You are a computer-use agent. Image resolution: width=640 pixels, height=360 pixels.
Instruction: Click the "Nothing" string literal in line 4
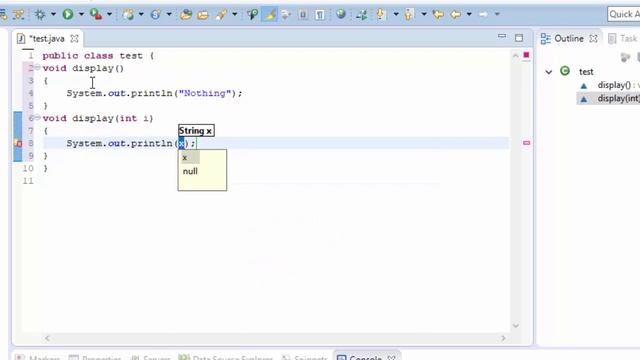205,93
